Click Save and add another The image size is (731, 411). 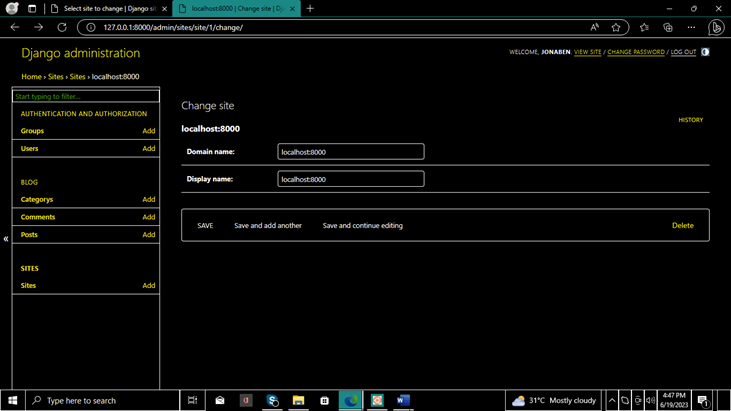[268, 226]
